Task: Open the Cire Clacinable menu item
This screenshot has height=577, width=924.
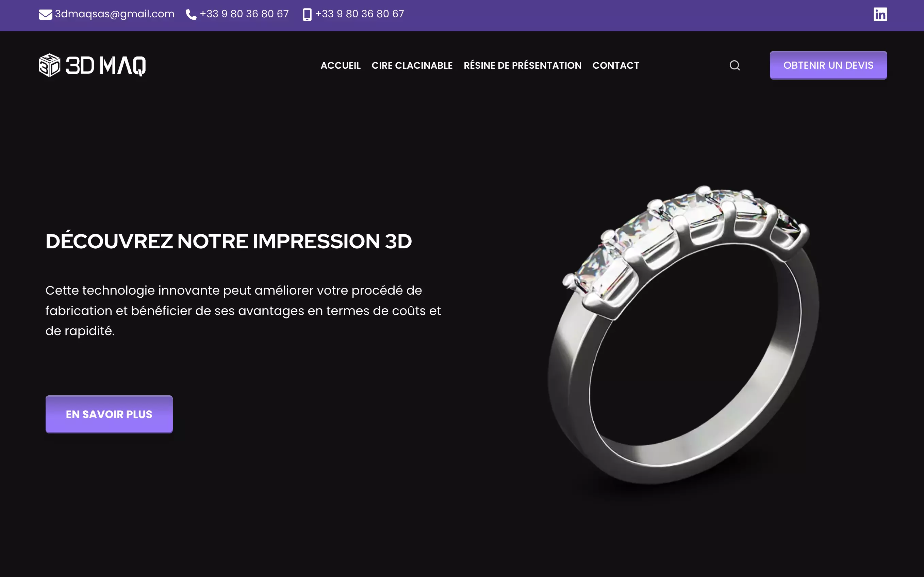Action: 412,66
